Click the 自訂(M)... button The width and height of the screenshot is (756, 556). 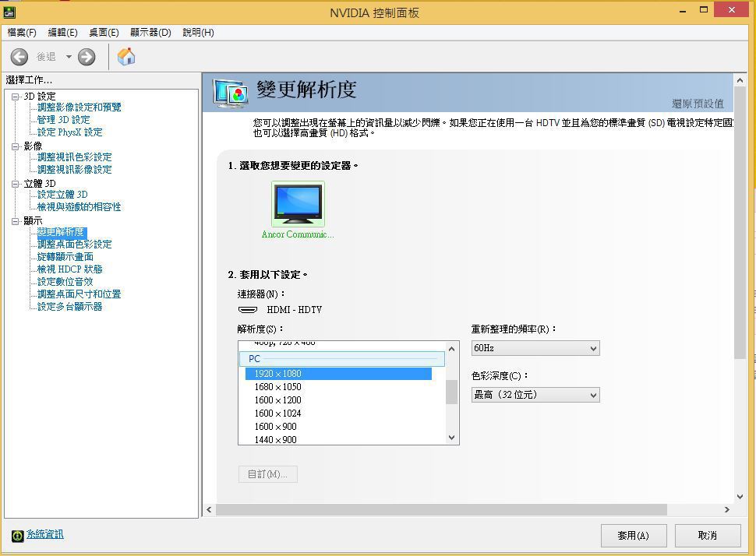(x=267, y=474)
